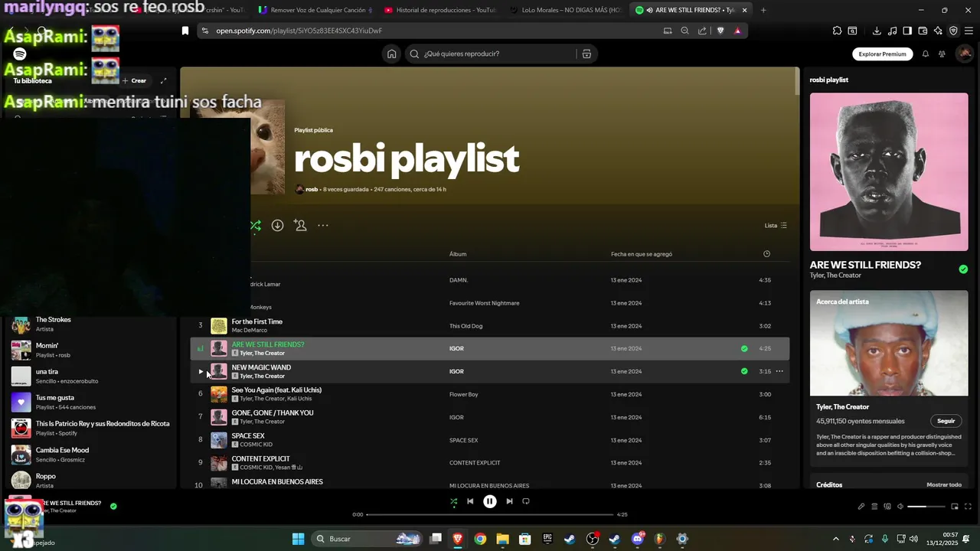Open the notifications bell in Spotify

(925, 54)
